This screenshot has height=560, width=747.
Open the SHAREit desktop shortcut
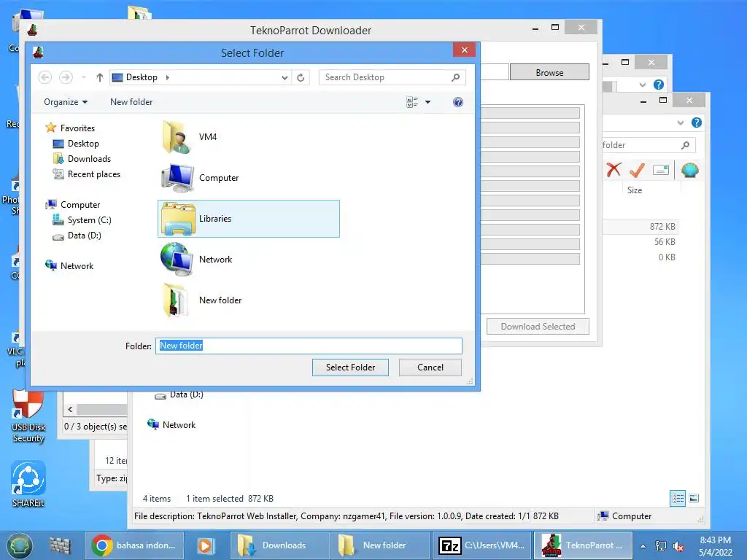28,484
